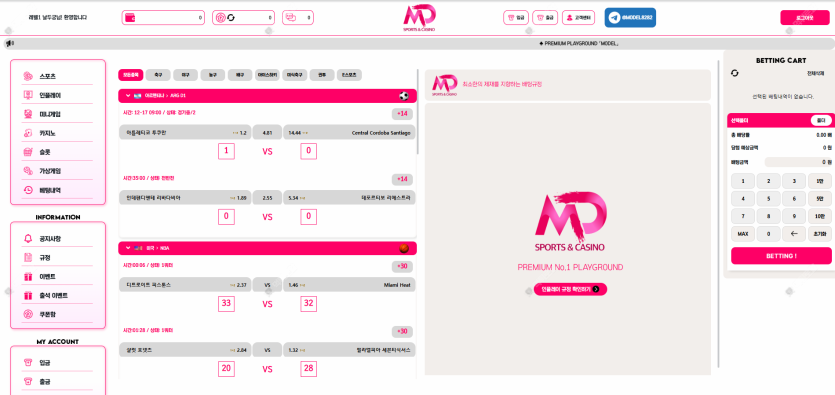Collapse the 아르헨티나 ARG league section chevron

pos(128,96)
